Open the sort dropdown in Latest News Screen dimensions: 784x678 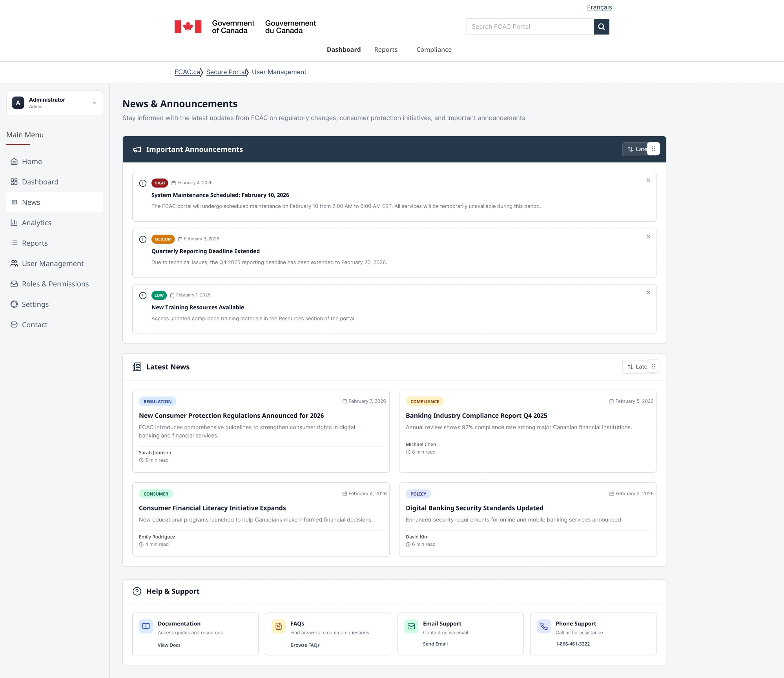click(636, 366)
